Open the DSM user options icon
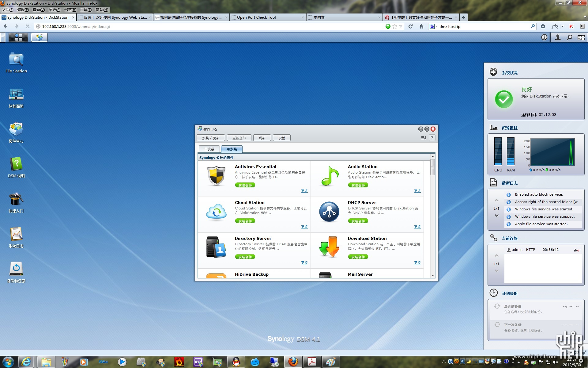The height and width of the screenshot is (368, 588). (558, 37)
